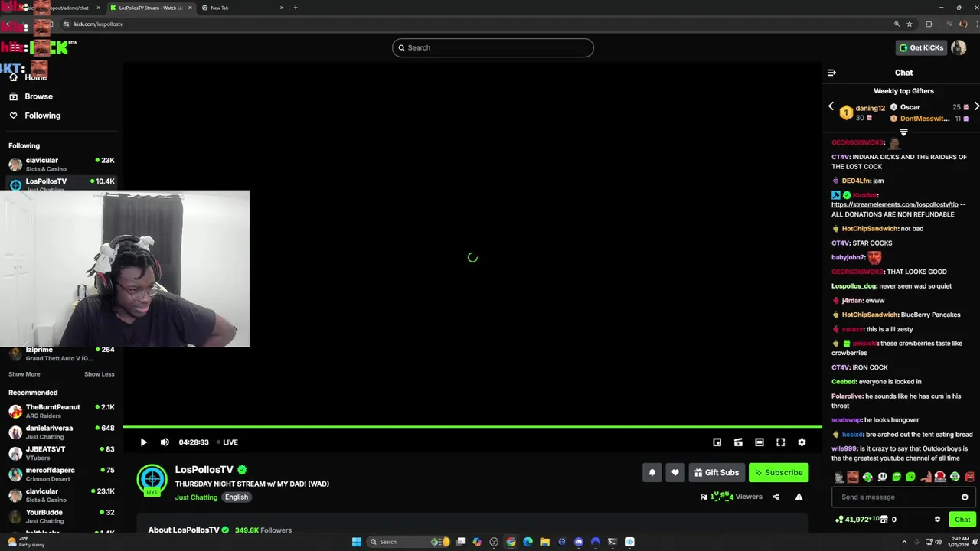The width and height of the screenshot is (980, 551).
Task: Open the viewers count
Action: (732, 497)
